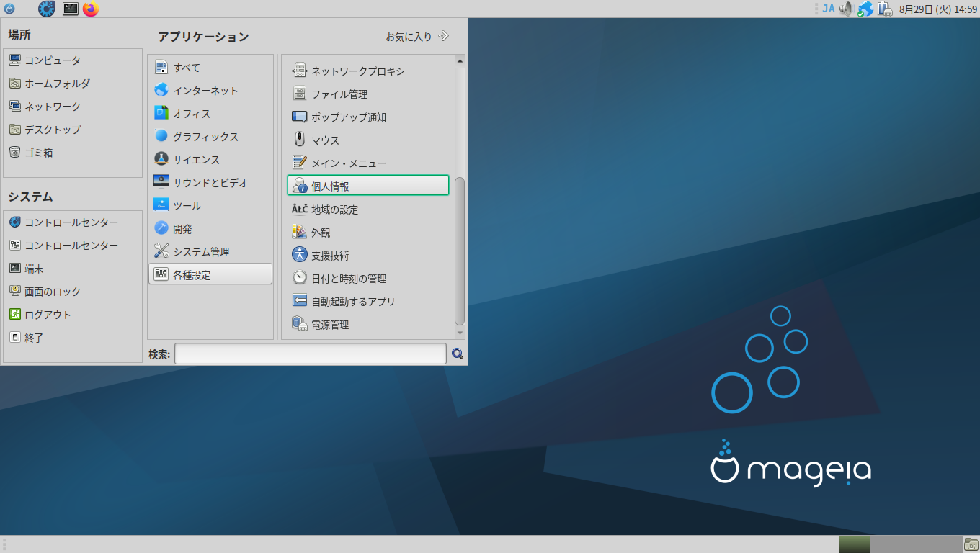Select すべて application category
Image resolution: width=980 pixels, height=553 pixels.
pyautogui.click(x=210, y=68)
